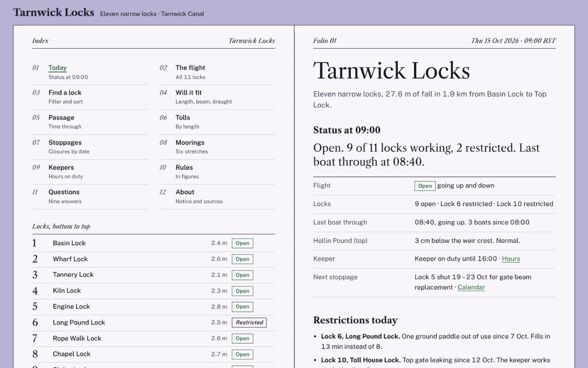588x368 pixels.
Task: Click the Hollin Pound (top) label
Action: pos(340,240)
